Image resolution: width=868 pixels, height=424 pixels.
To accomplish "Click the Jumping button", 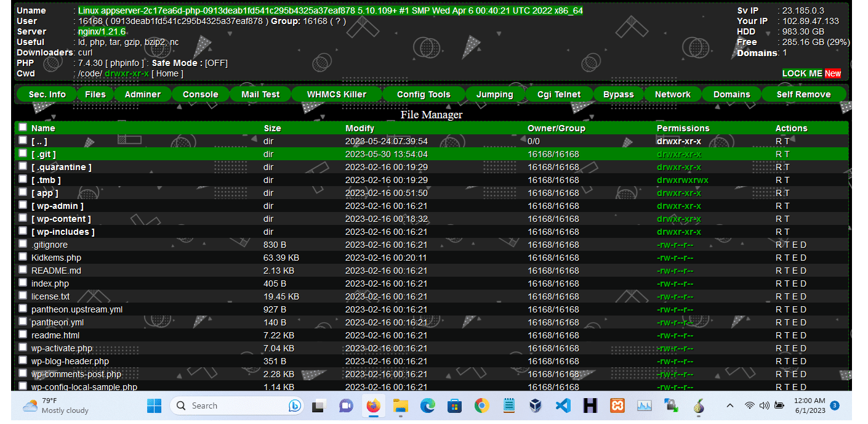I will tap(495, 94).
